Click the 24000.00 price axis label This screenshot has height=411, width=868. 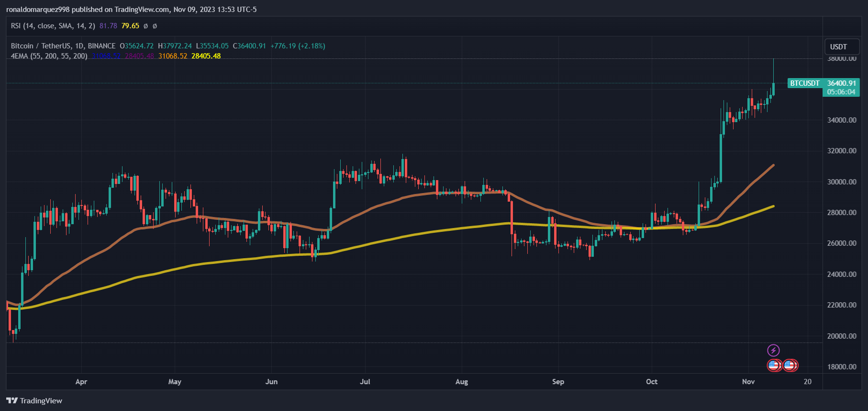click(842, 274)
